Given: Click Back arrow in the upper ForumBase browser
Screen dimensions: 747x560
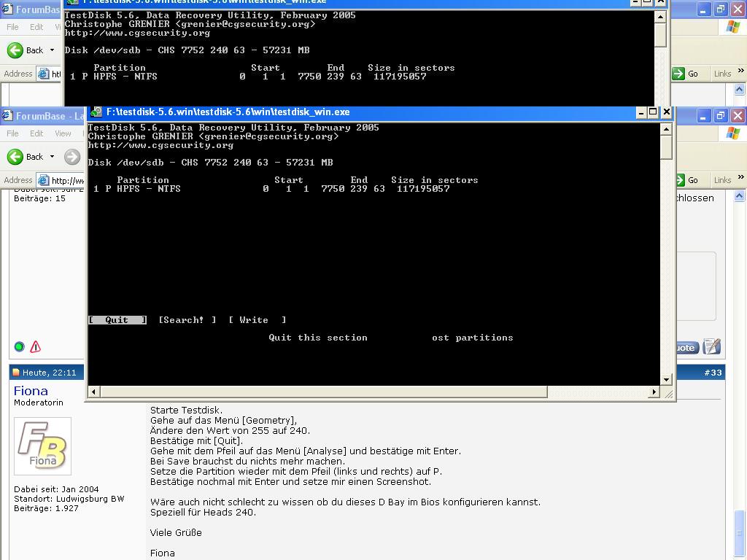Looking at the screenshot, I should (x=15, y=50).
